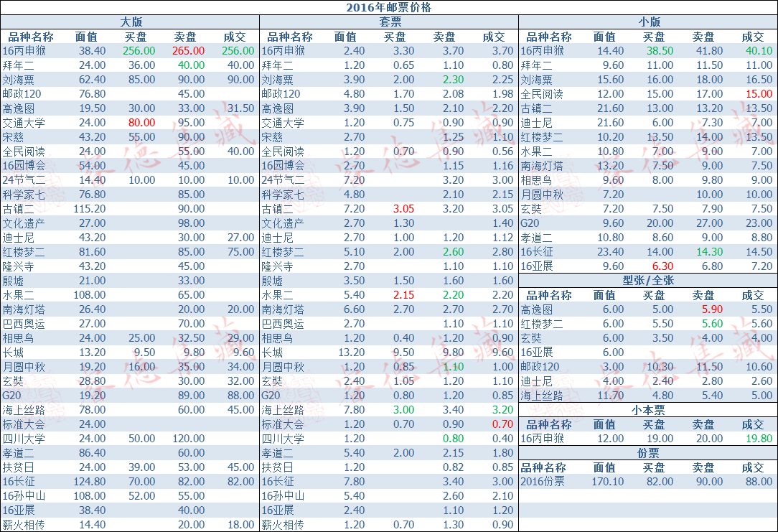Image resolution: width=778 pixels, height=532 pixels.
Task: Select the 卖盘 header in 型张/全张
Action: pos(703,295)
